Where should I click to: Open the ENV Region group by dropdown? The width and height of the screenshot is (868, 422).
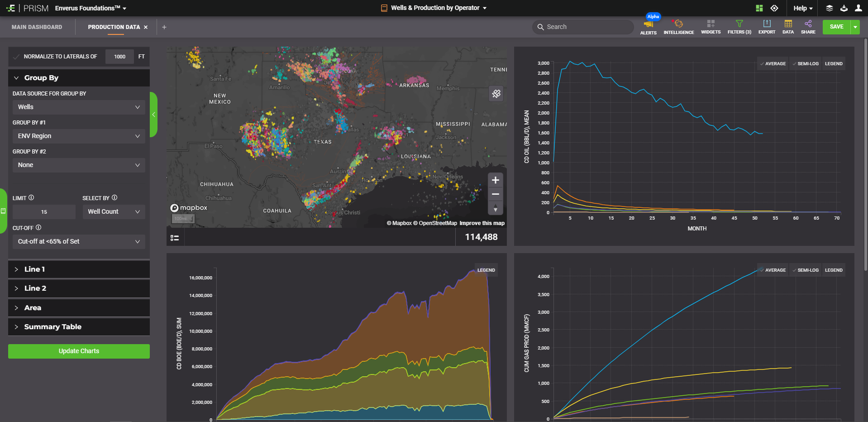point(79,136)
